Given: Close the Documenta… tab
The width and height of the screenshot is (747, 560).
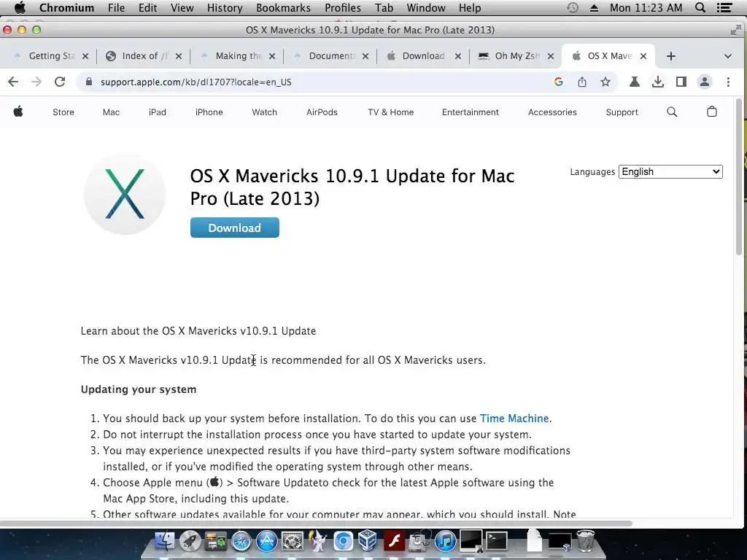Looking at the screenshot, I should point(365,56).
